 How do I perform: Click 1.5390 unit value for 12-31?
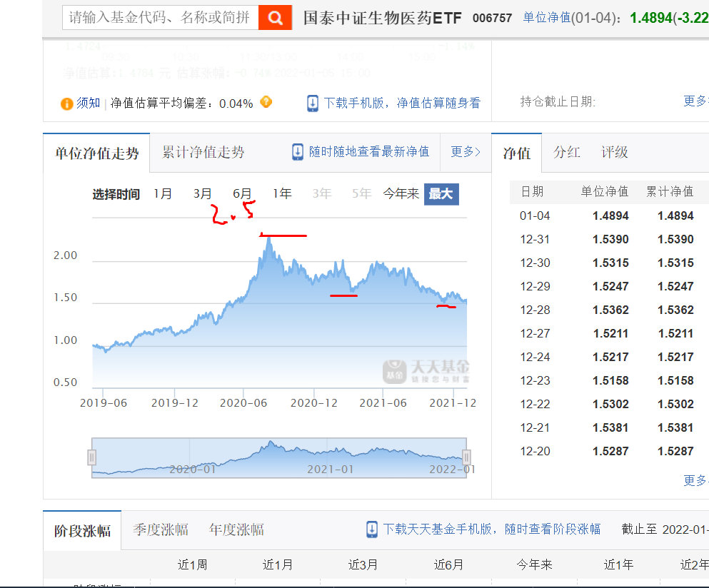[610, 239]
